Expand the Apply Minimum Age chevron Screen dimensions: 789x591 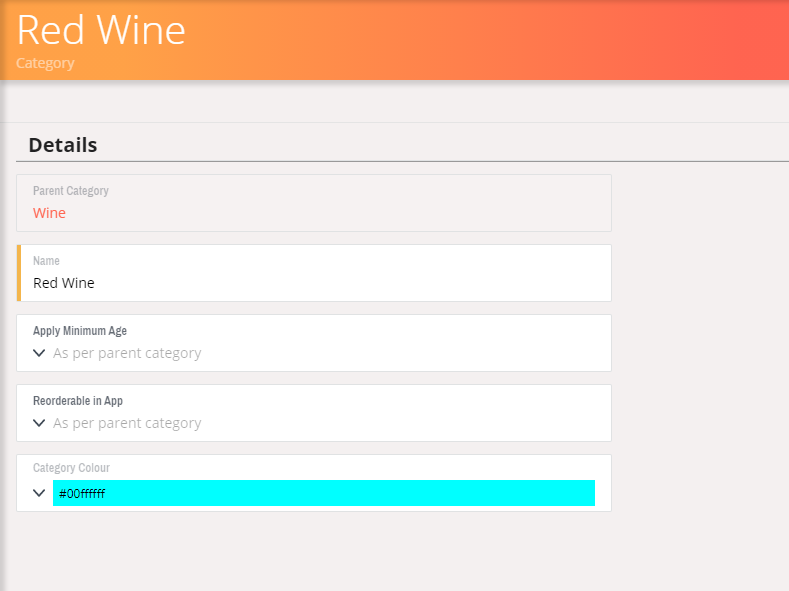[x=39, y=353]
